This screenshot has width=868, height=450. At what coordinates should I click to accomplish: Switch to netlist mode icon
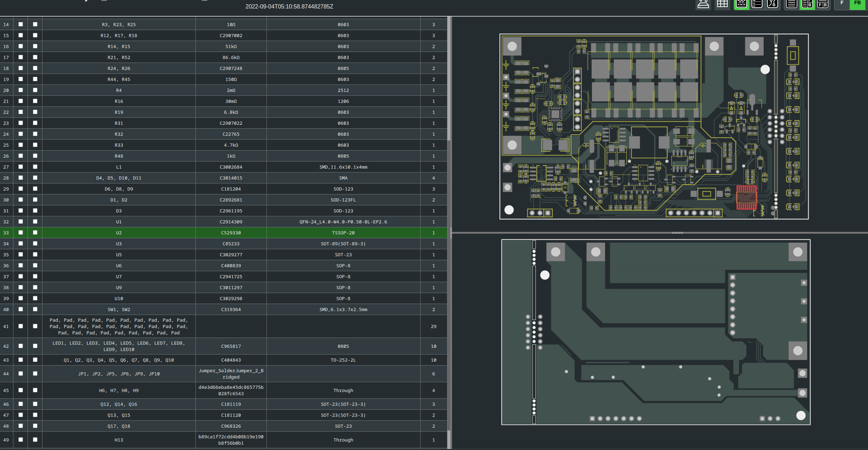coord(773,4)
